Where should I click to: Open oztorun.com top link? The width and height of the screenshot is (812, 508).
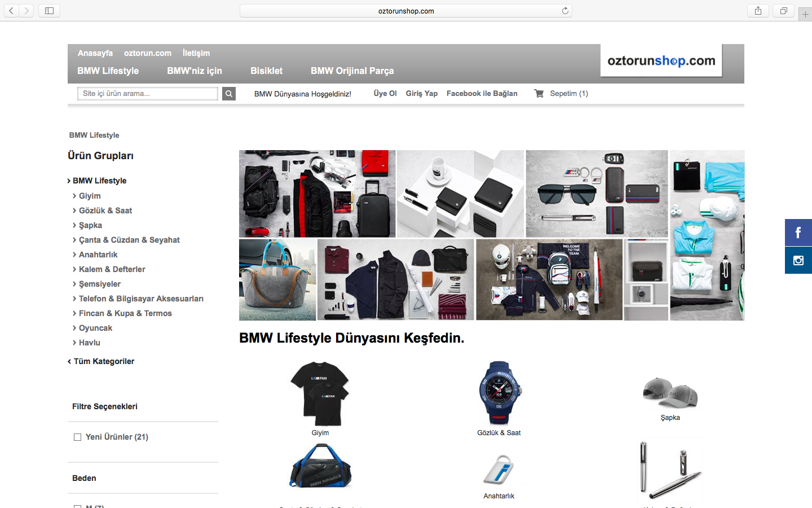pos(148,53)
